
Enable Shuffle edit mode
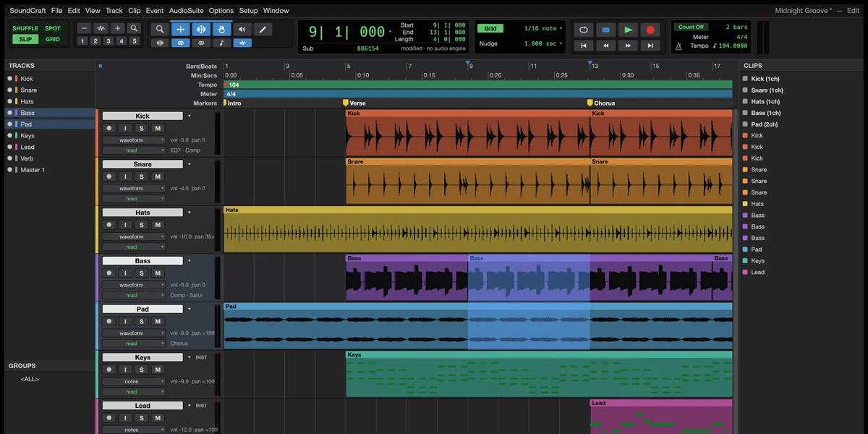coord(25,29)
